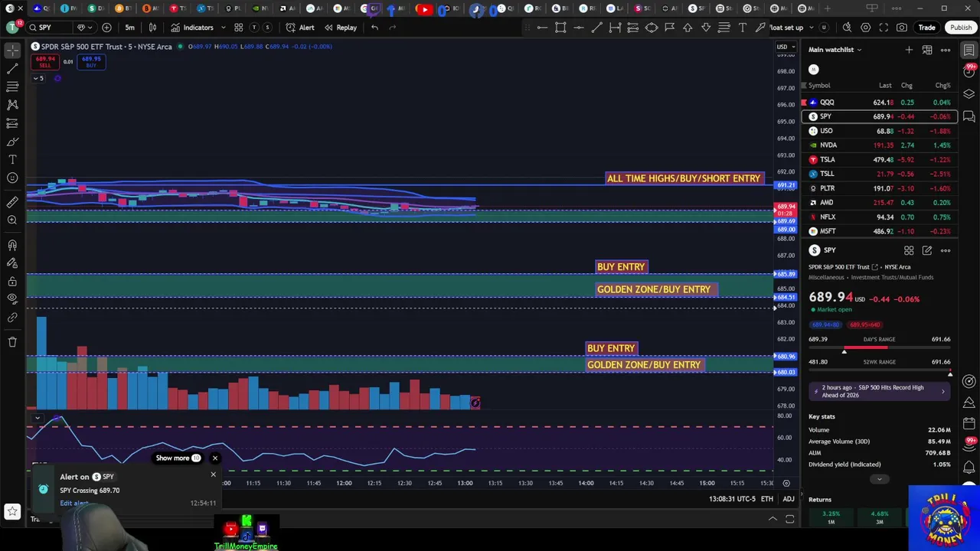Open the candlestick chart style menu
Screen dimensions: 980x551
(x=152, y=28)
